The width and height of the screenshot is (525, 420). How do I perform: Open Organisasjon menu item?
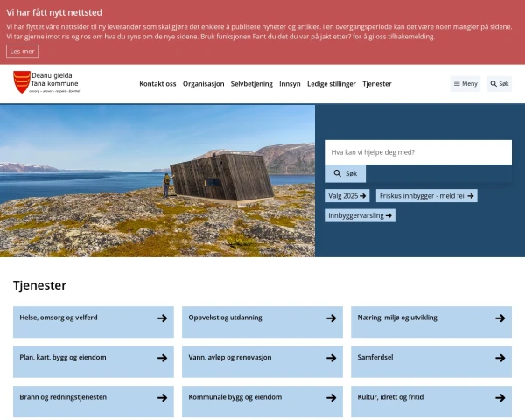203,84
